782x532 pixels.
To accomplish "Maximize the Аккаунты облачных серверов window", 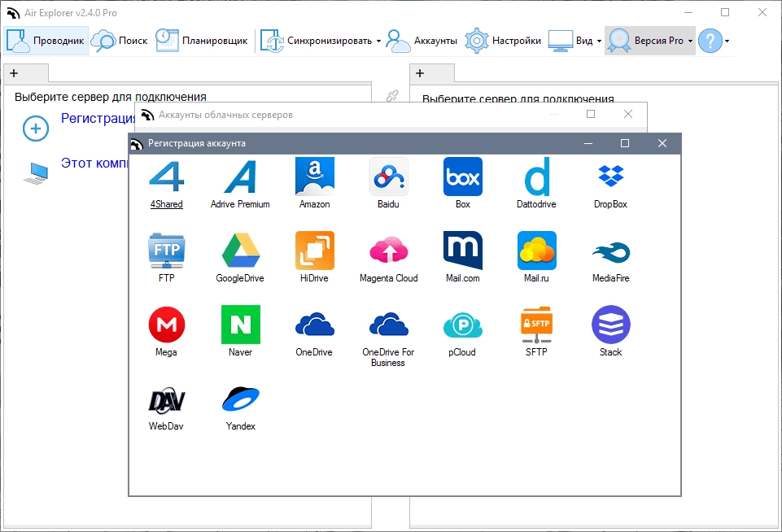I will [591, 114].
